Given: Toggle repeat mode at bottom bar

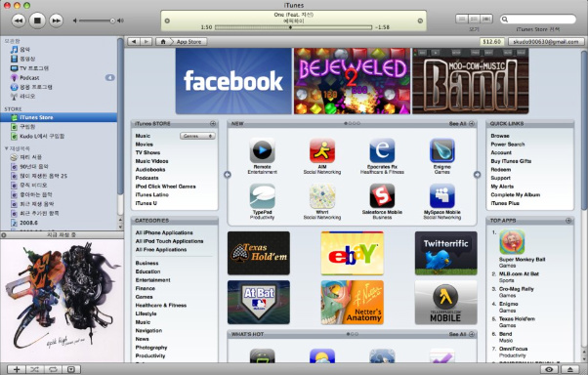Looking at the screenshot, I should [53, 369].
